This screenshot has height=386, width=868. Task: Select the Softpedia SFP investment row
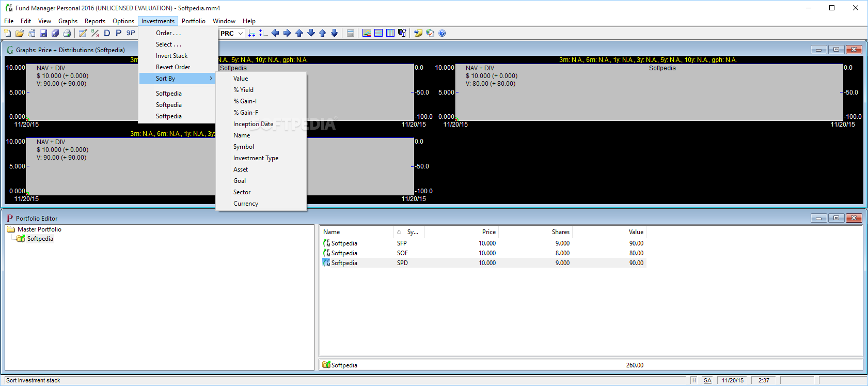[x=483, y=243]
